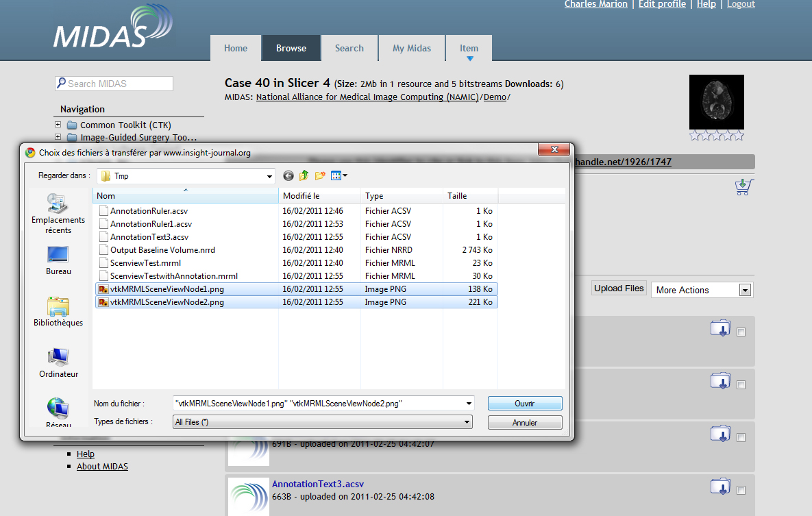Tick checkbox next to AnnotationText3.acsv
Viewport: 812px width, 516px height.
coord(741,489)
